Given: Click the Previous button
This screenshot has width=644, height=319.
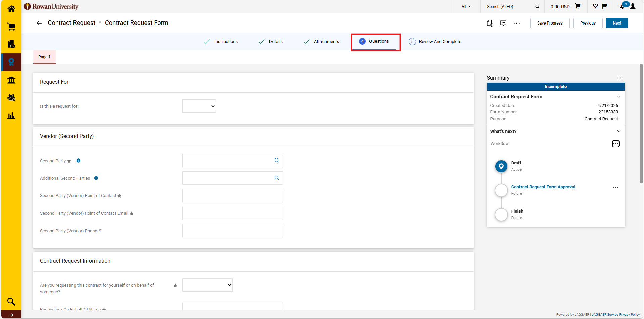Looking at the screenshot, I should point(588,23).
